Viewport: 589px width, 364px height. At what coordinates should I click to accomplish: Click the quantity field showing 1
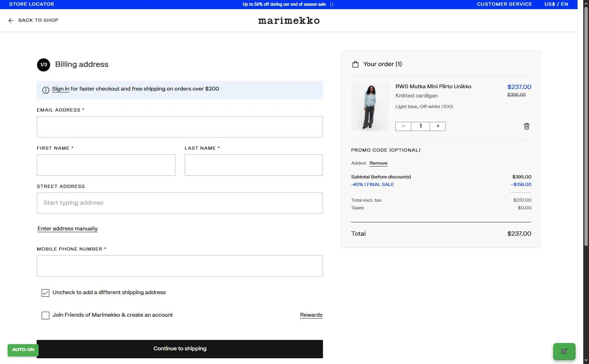420,126
